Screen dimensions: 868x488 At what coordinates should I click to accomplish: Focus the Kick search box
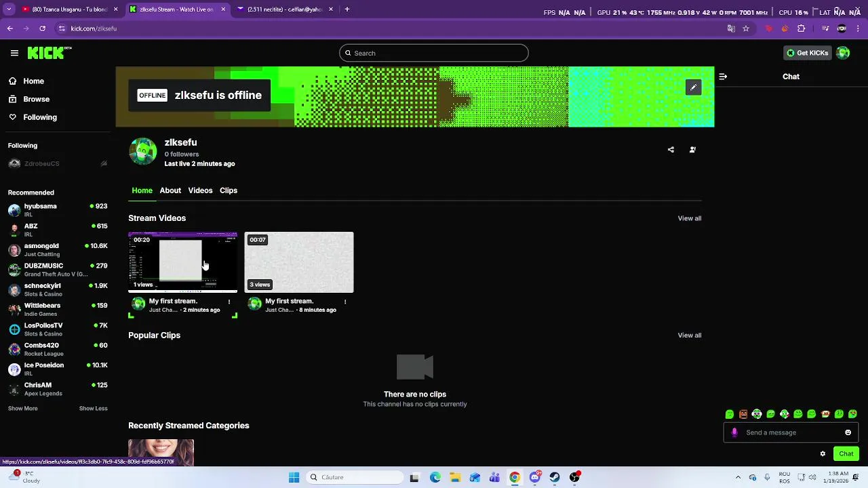point(434,53)
